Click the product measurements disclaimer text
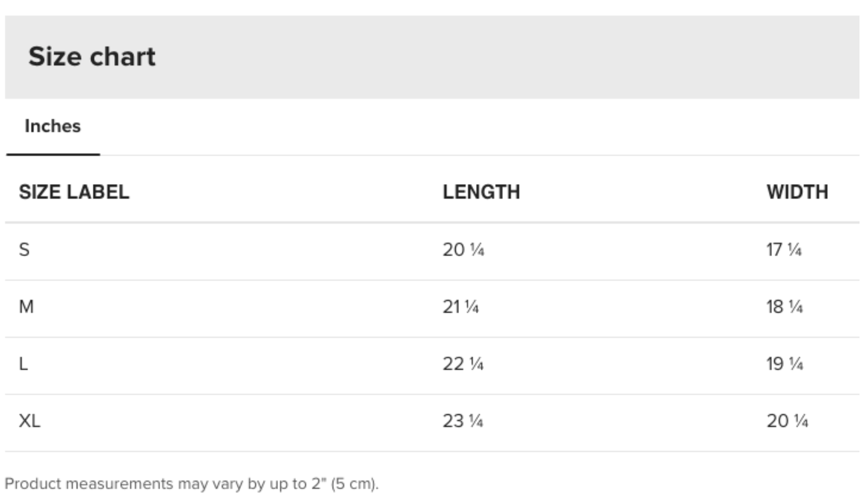Viewport: 864px width, 504px height. (192, 484)
